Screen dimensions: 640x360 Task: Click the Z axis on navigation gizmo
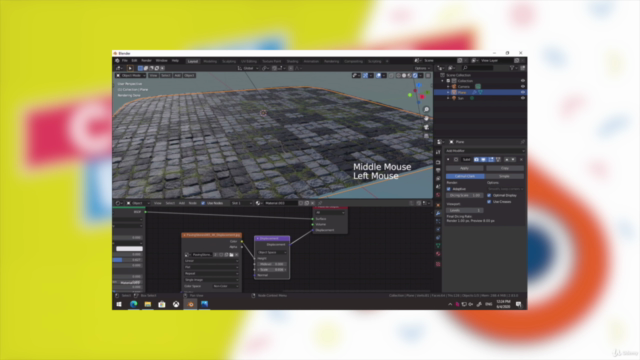pos(418,85)
